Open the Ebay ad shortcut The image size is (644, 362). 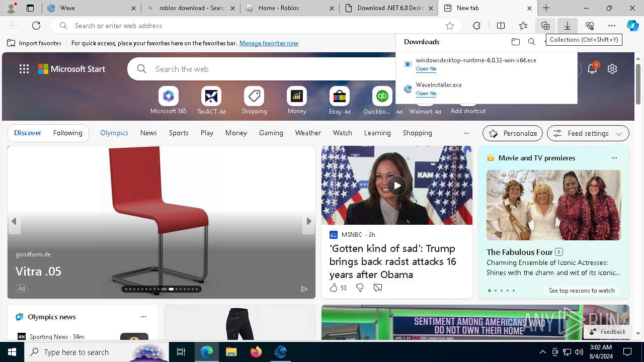point(340,101)
